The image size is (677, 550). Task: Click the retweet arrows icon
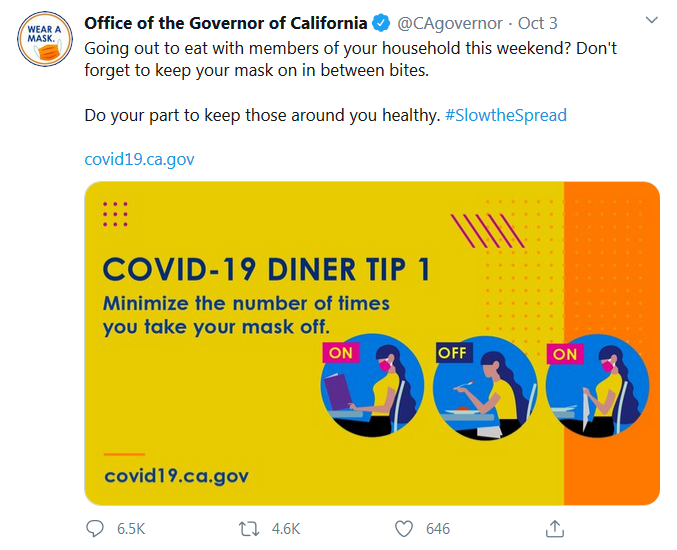pyautogui.click(x=249, y=529)
